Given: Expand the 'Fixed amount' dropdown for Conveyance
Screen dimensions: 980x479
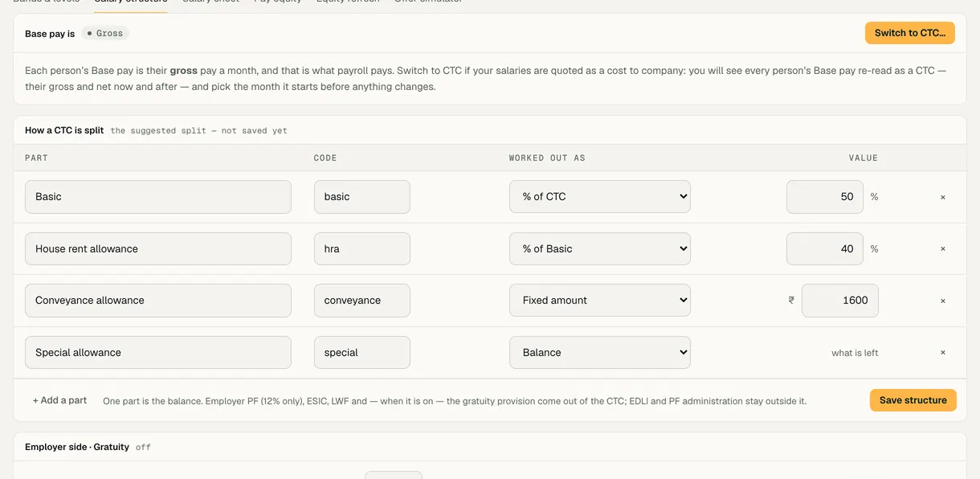Looking at the screenshot, I should [x=600, y=301].
